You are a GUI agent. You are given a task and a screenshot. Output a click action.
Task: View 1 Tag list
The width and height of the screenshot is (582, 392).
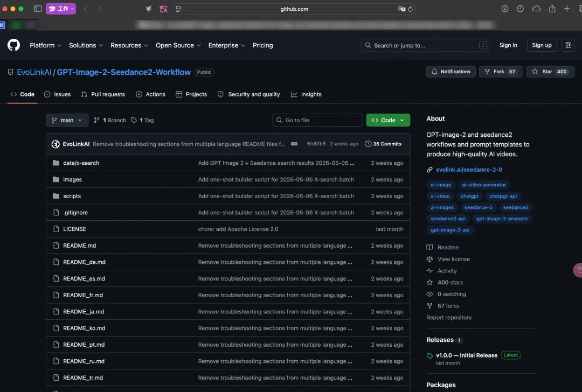[142, 120]
